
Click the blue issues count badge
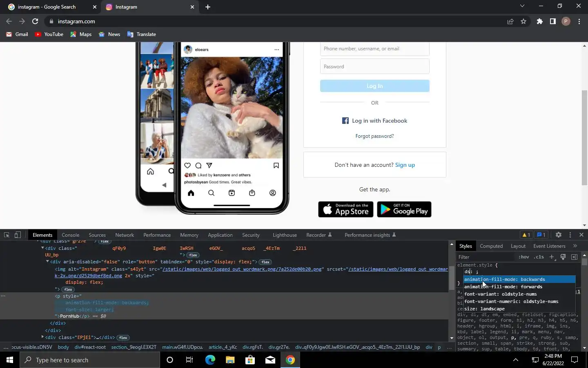pyautogui.click(x=541, y=235)
